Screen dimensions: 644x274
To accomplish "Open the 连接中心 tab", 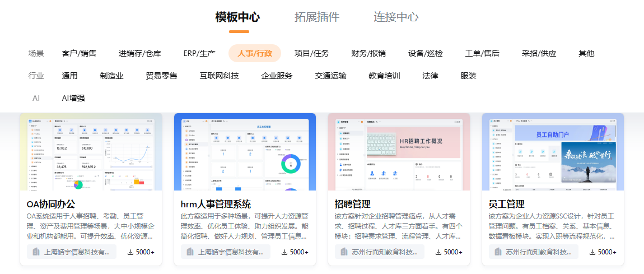I will (x=396, y=17).
